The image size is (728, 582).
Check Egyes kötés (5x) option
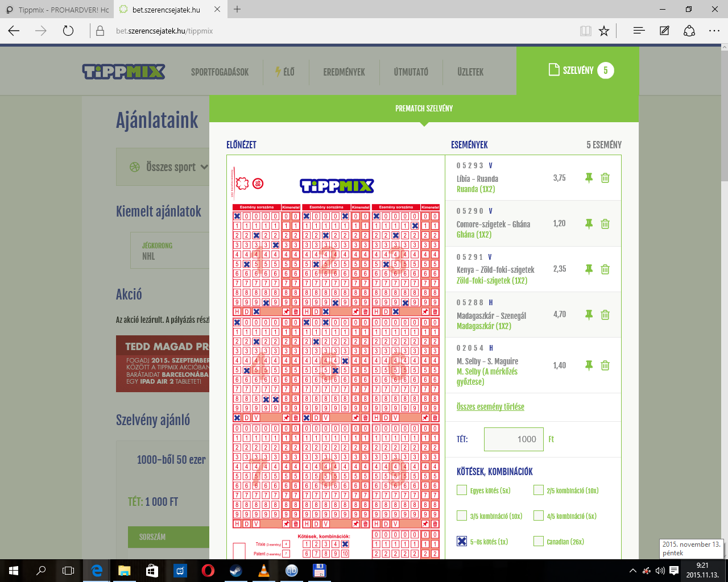coord(462,490)
